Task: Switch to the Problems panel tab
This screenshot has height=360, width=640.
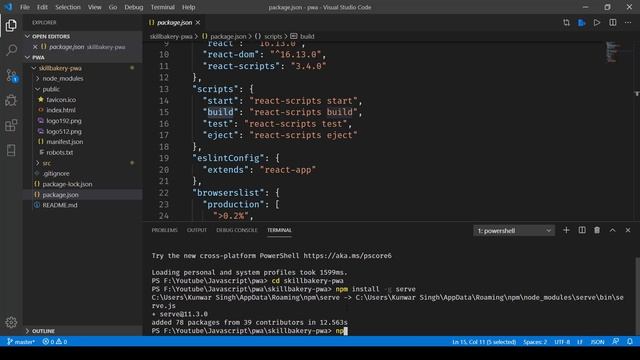Action: click(164, 230)
